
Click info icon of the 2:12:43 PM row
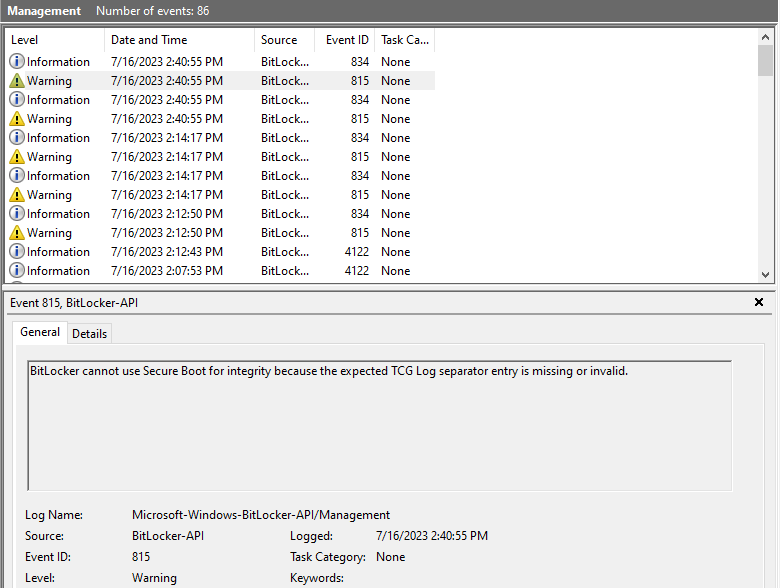coord(17,251)
